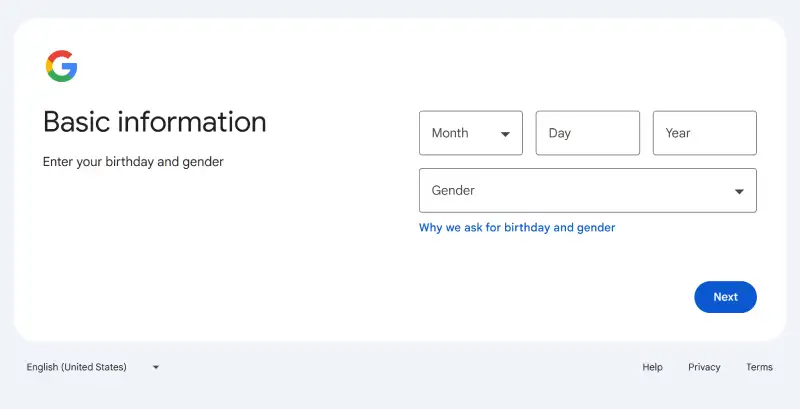
Task: Click the Gender field's dropdown arrow
Action: click(739, 191)
